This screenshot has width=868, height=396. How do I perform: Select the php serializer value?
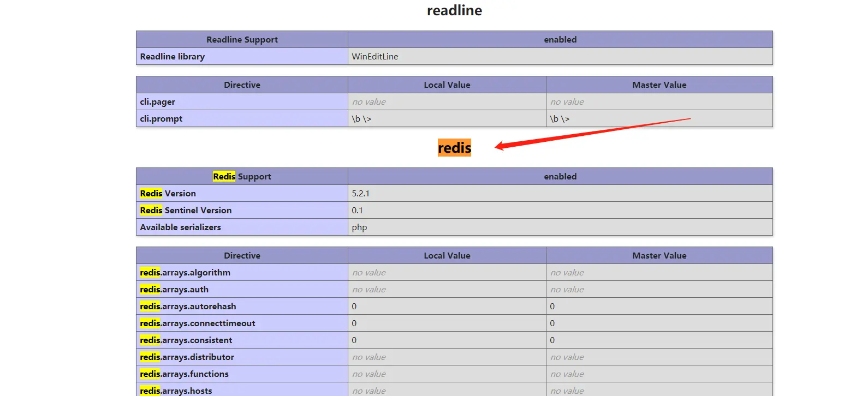click(359, 227)
